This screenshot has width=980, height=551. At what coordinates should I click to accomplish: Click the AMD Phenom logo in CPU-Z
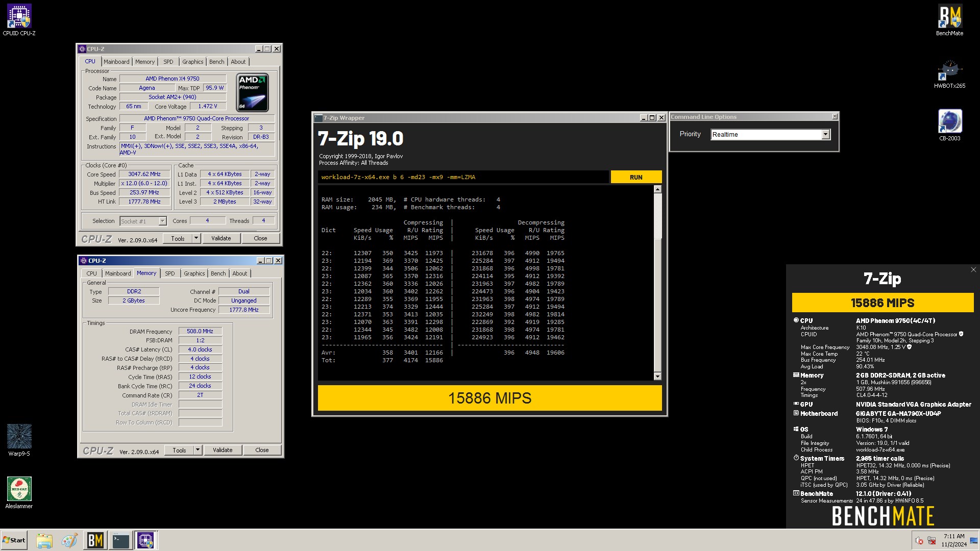pos(252,92)
